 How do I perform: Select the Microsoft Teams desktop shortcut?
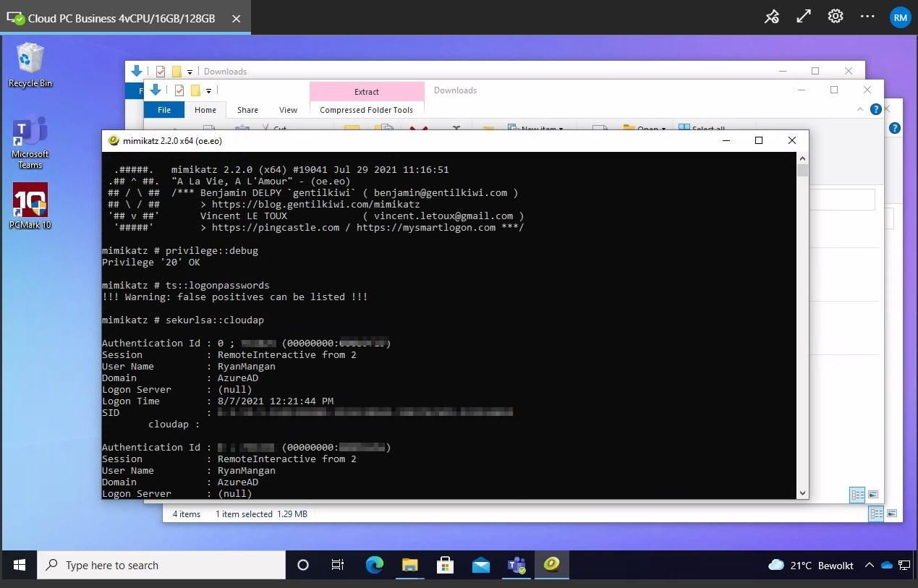click(x=30, y=142)
